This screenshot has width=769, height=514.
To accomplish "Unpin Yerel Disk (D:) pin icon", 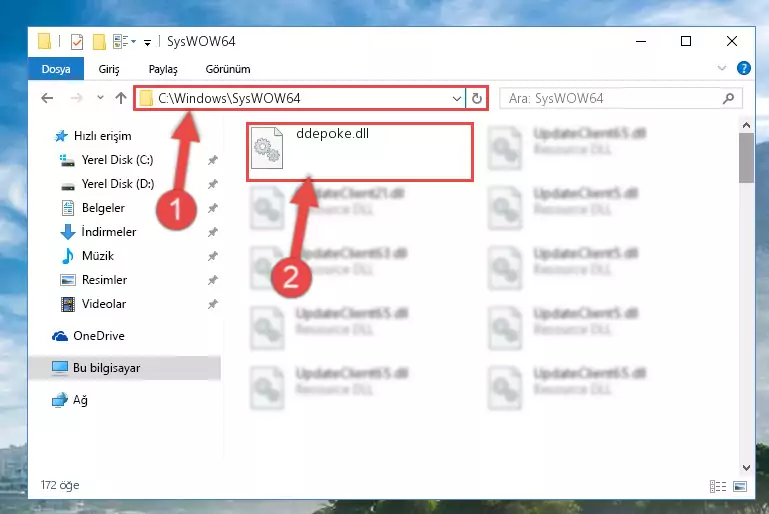I will 212,184.
